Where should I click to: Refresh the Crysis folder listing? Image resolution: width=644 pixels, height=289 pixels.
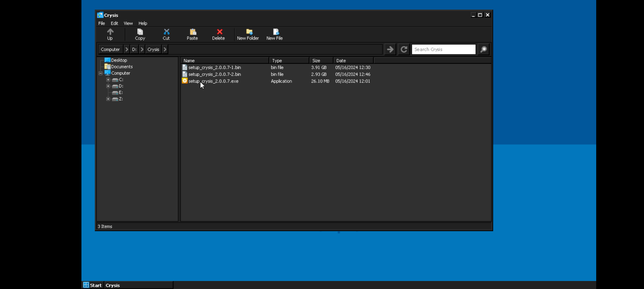tap(404, 49)
